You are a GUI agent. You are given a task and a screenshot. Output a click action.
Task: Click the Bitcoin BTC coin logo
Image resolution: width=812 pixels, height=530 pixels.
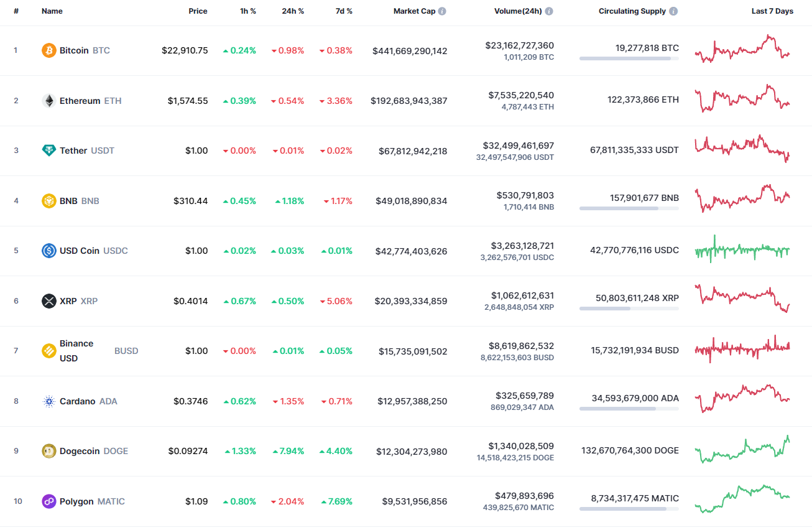click(47, 50)
